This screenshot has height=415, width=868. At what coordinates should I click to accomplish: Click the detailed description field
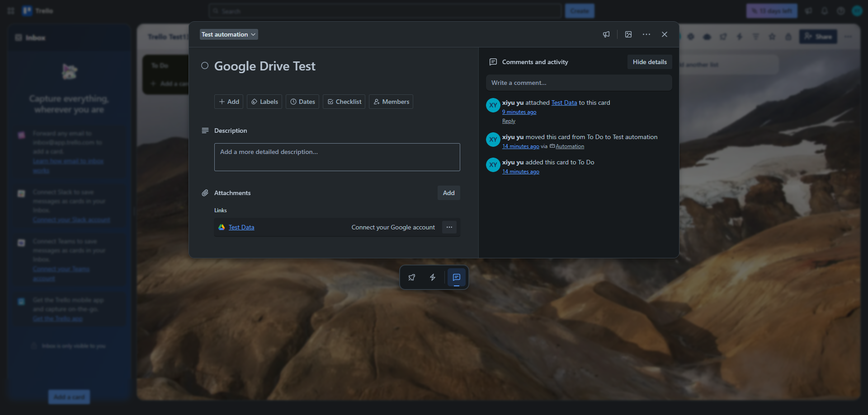click(x=337, y=157)
